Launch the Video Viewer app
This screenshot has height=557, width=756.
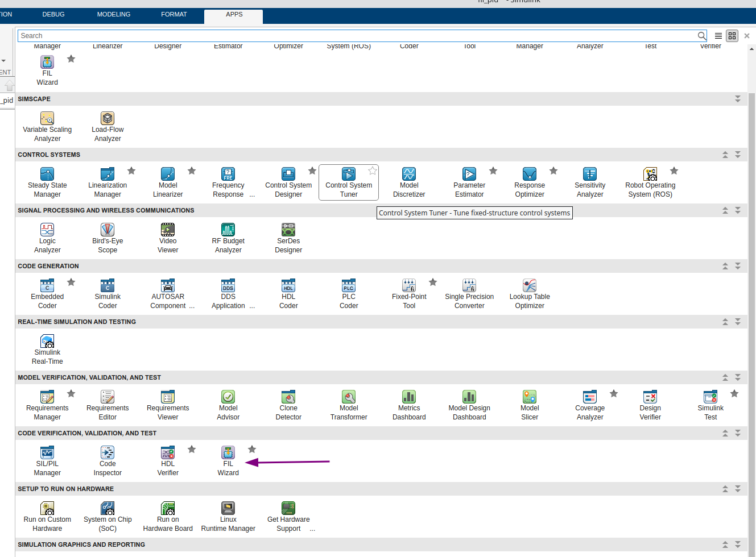[168, 238]
